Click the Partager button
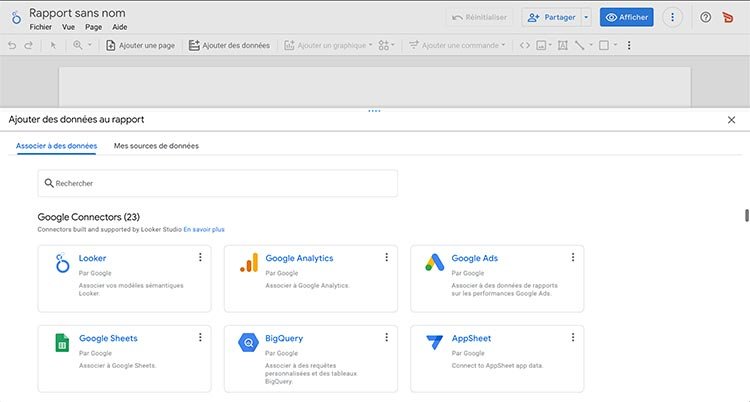This screenshot has height=402, width=750. tap(551, 17)
